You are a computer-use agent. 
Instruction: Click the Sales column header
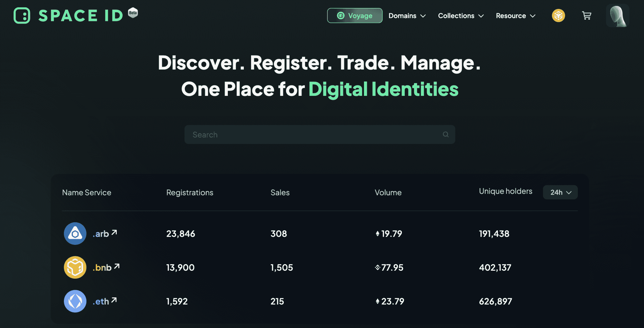pos(280,192)
